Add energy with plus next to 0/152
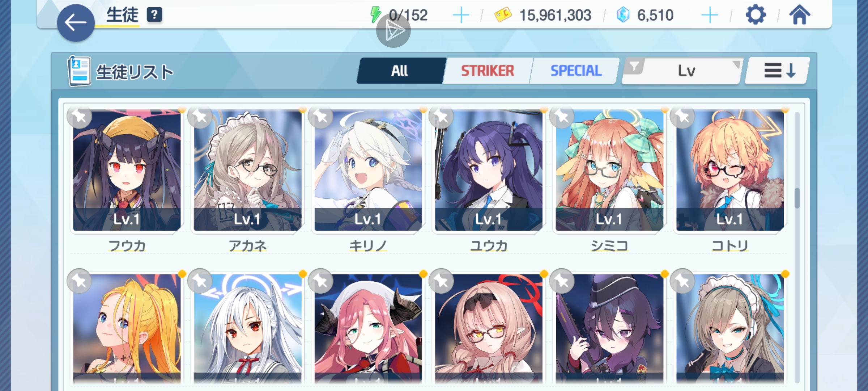 [x=461, y=16]
